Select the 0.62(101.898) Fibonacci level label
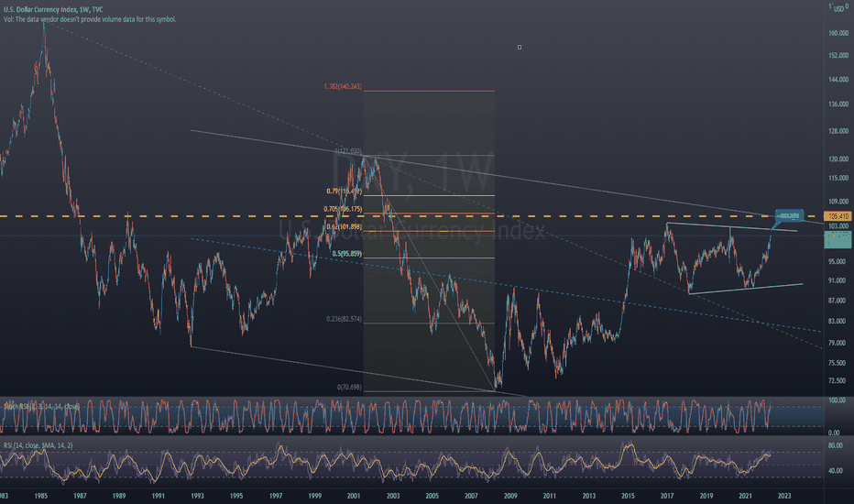 pyautogui.click(x=345, y=226)
